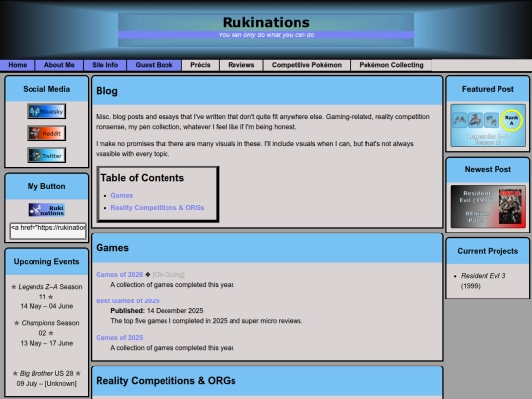Open the Best Games of 2025 post
Viewport: 532px width, 399px height.
coord(127,301)
